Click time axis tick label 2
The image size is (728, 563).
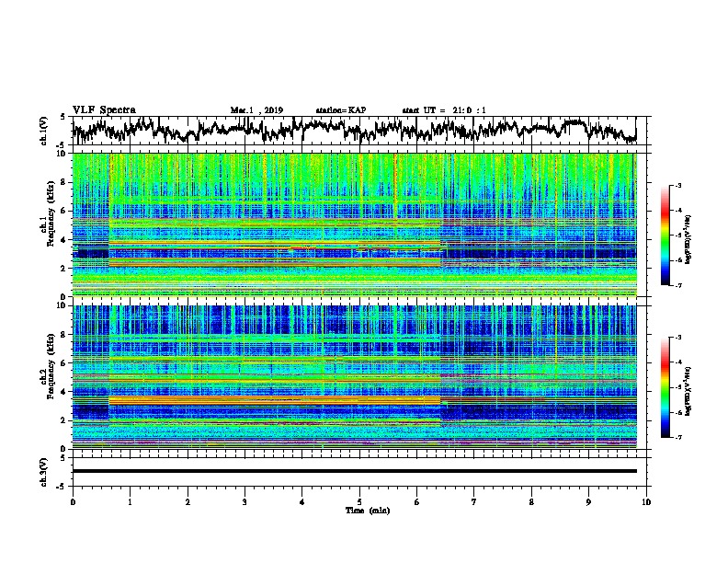(x=188, y=502)
